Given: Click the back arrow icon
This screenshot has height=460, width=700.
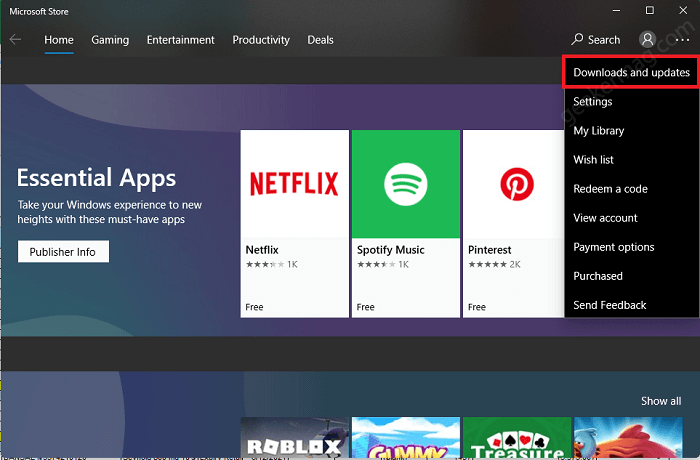Looking at the screenshot, I should (16, 40).
